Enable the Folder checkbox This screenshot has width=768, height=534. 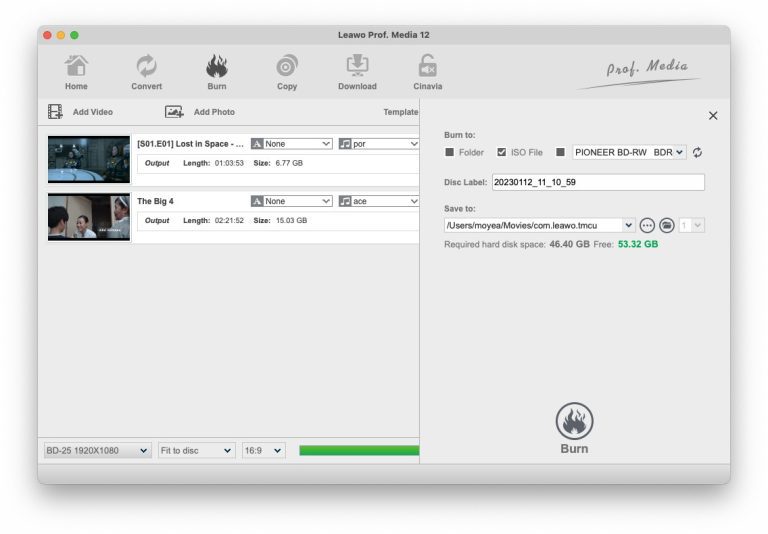pos(450,152)
